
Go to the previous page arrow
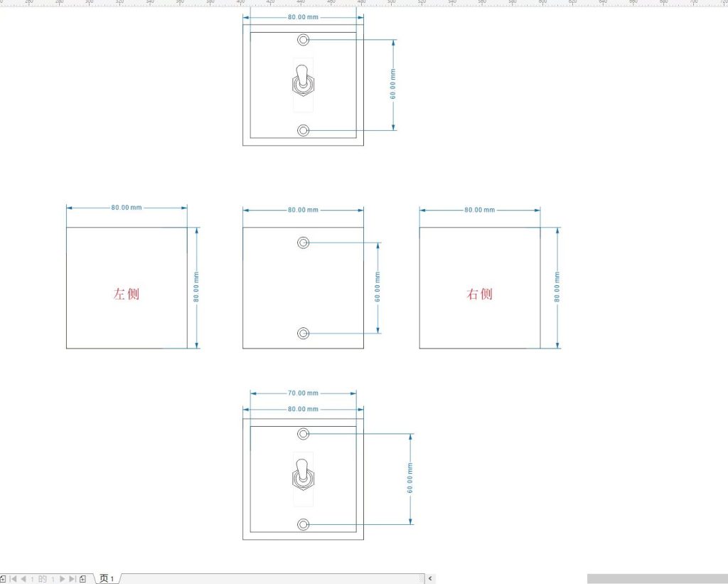[23, 579]
